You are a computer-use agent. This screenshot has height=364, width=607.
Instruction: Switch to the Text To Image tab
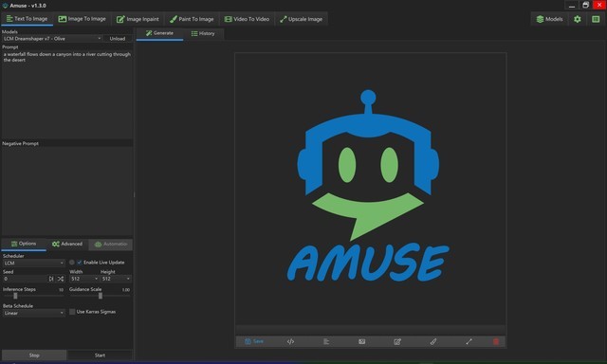point(28,19)
